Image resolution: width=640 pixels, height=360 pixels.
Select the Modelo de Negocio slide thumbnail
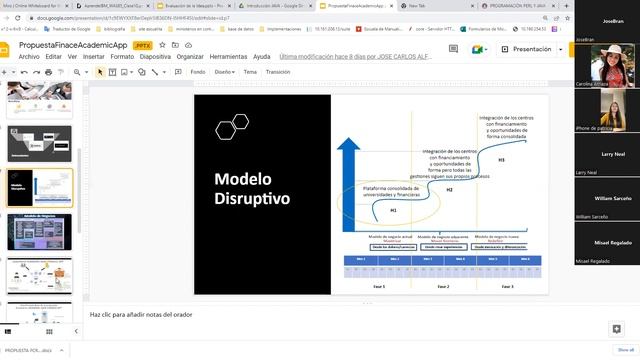(40, 232)
